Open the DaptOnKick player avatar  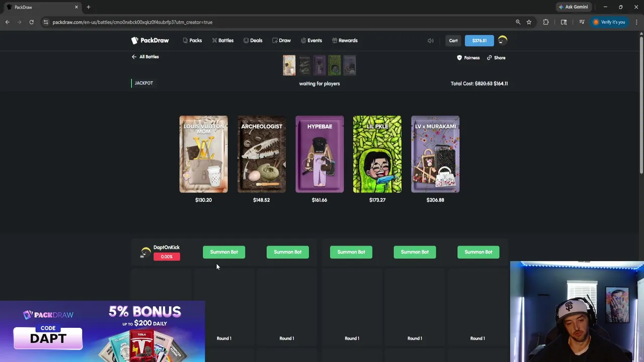(x=145, y=252)
